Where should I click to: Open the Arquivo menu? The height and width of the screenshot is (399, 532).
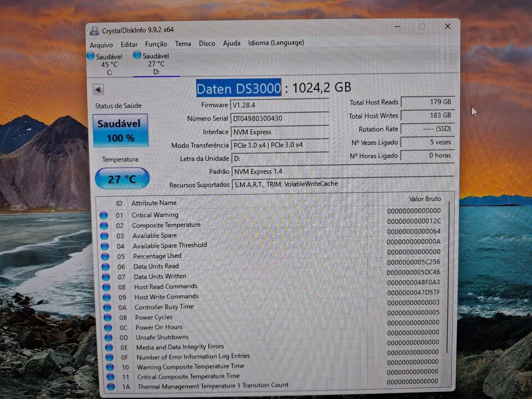(101, 45)
